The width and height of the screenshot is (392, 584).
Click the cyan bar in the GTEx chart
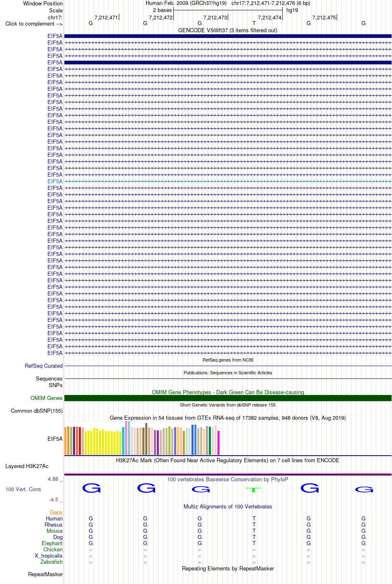(123, 441)
